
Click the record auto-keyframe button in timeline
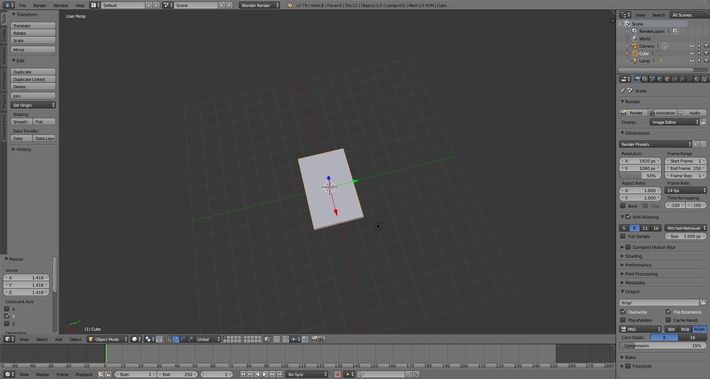[337, 374]
